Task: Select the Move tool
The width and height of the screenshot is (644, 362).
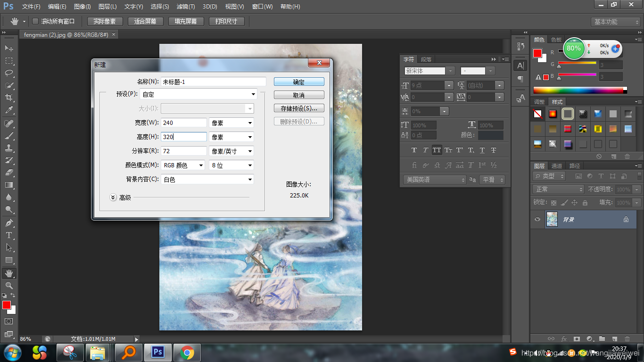Action: [x=9, y=48]
